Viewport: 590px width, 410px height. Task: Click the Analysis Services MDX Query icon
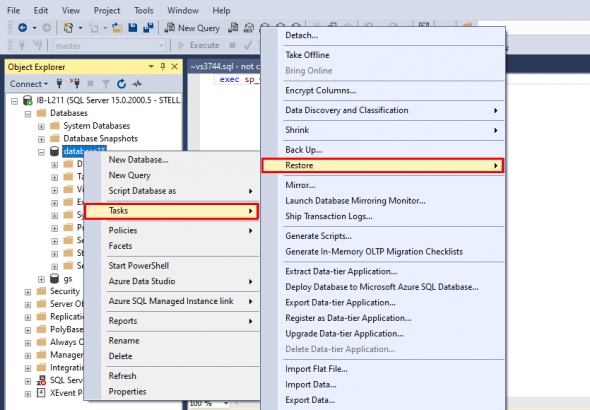249,28
